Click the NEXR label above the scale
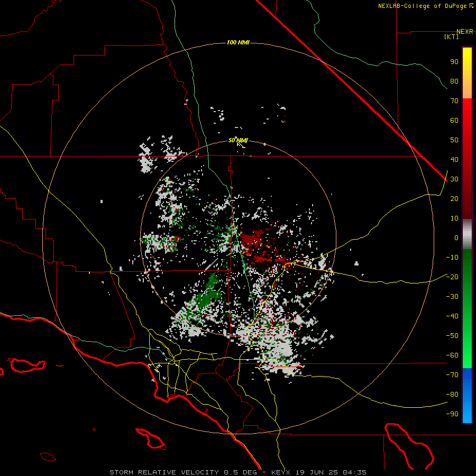The width and height of the screenshot is (476, 476). pyautogui.click(x=465, y=32)
